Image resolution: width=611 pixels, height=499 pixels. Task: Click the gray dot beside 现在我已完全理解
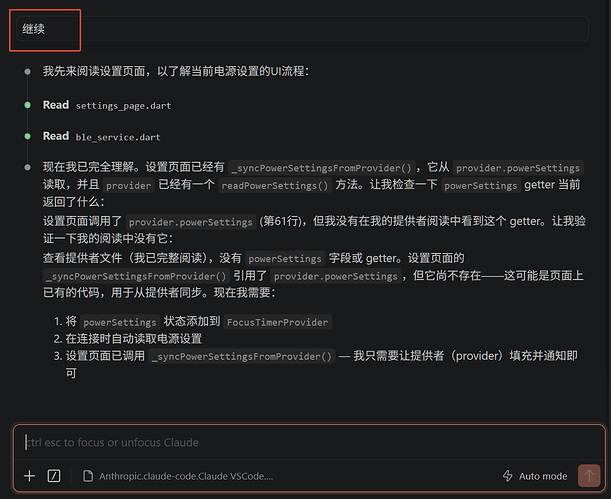coord(28,168)
